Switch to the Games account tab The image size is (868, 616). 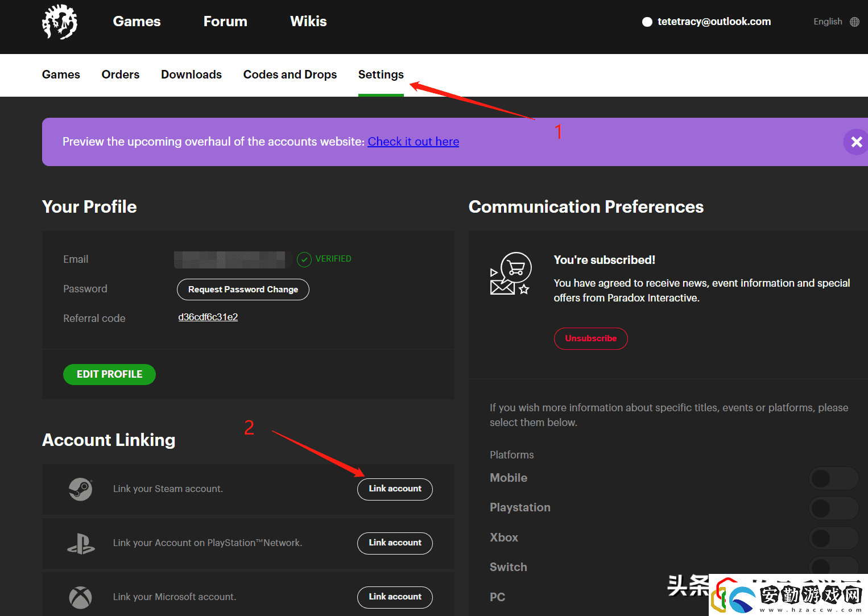(61, 75)
